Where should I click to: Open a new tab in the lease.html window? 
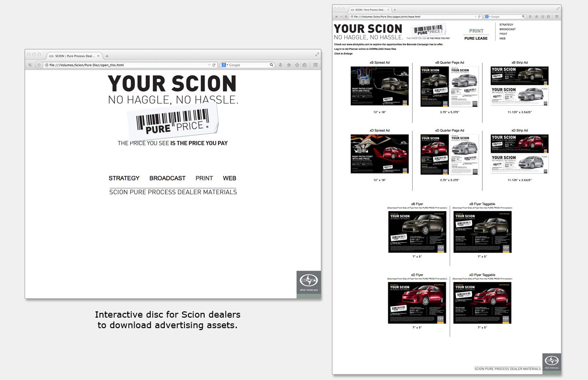coord(395,10)
